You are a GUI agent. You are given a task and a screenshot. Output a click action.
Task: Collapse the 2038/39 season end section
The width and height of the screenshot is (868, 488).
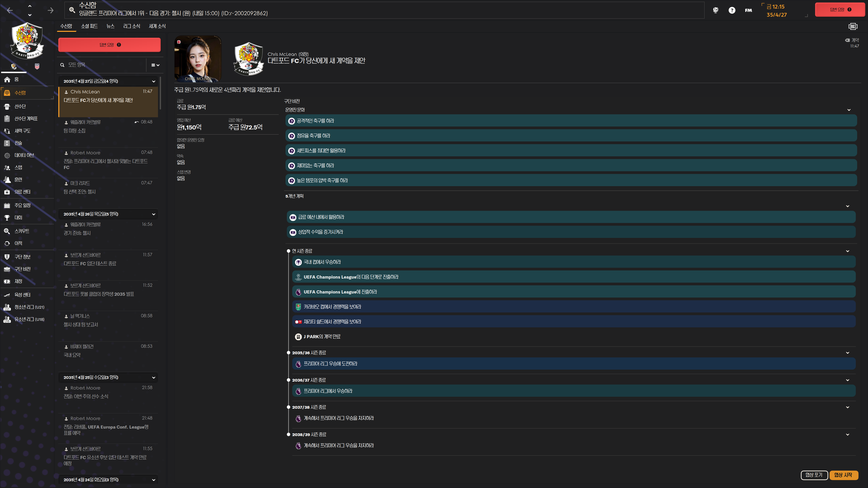(847, 434)
